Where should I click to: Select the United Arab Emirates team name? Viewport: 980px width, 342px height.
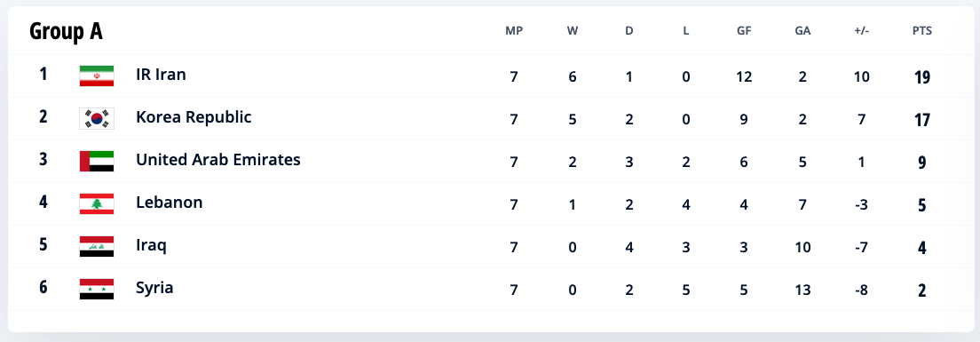coord(218,159)
